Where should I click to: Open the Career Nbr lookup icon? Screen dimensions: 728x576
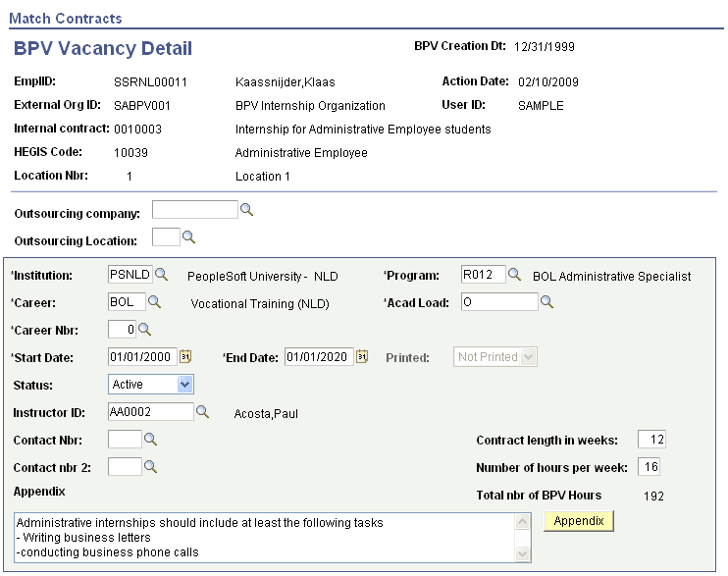click(x=145, y=330)
